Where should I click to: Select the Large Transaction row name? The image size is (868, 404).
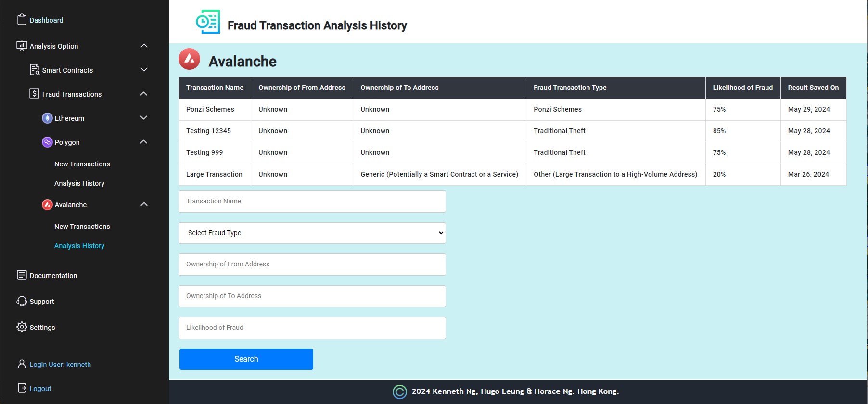coord(214,174)
